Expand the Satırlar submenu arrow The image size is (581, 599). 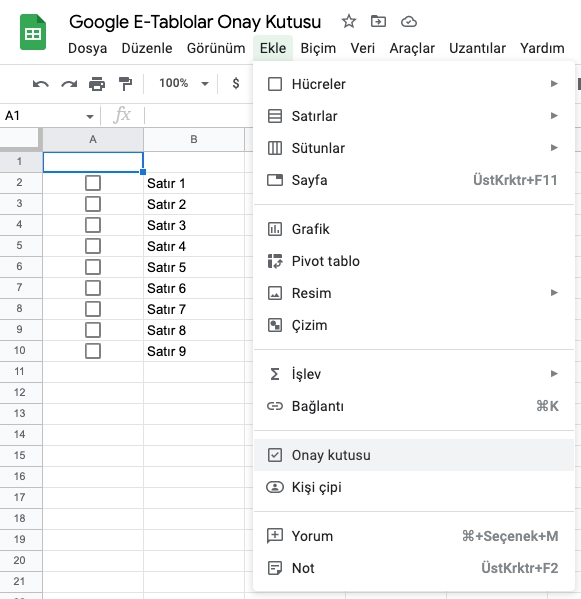[x=554, y=115]
